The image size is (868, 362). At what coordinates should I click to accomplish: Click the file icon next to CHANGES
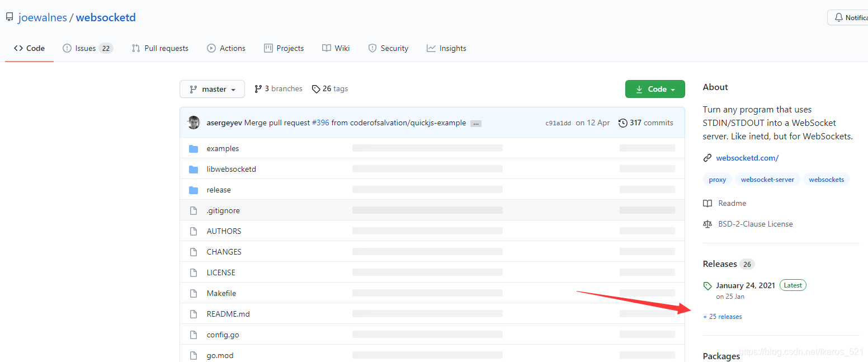(x=194, y=252)
